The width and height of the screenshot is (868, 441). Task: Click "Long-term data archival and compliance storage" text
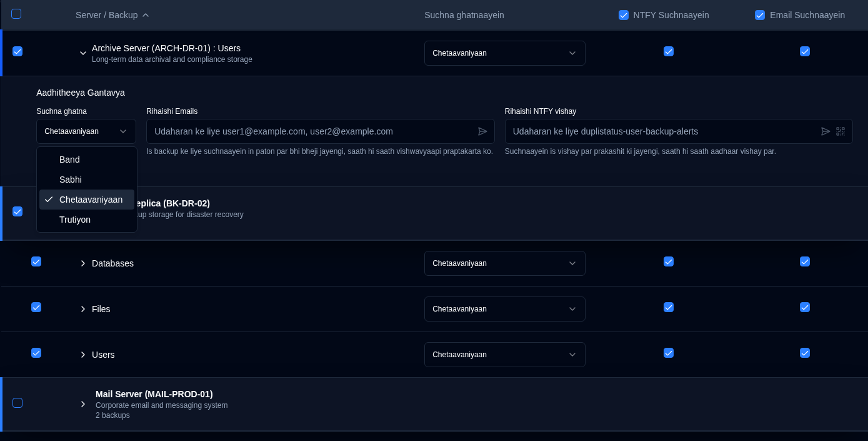[x=172, y=59]
